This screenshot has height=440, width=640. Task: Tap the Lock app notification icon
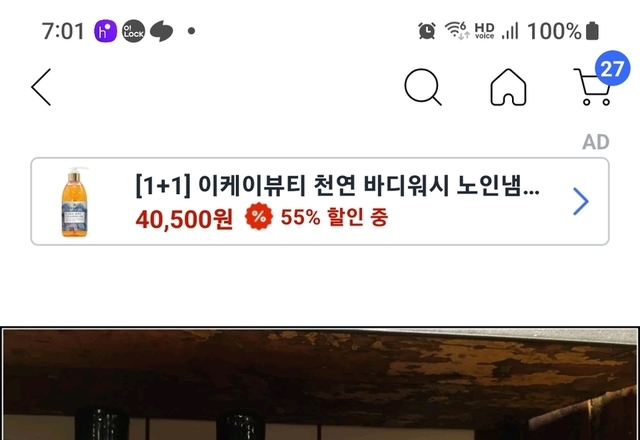(x=133, y=31)
